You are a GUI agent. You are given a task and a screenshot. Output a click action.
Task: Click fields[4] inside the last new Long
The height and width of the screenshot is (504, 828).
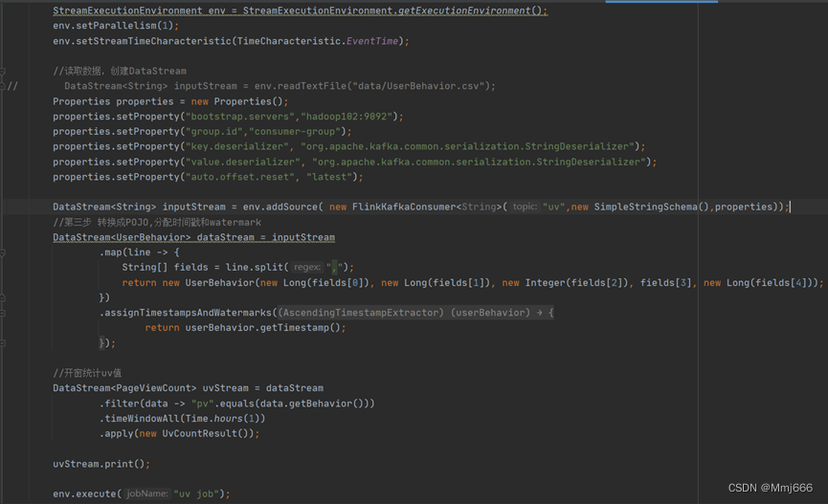[x=780, y=283]
